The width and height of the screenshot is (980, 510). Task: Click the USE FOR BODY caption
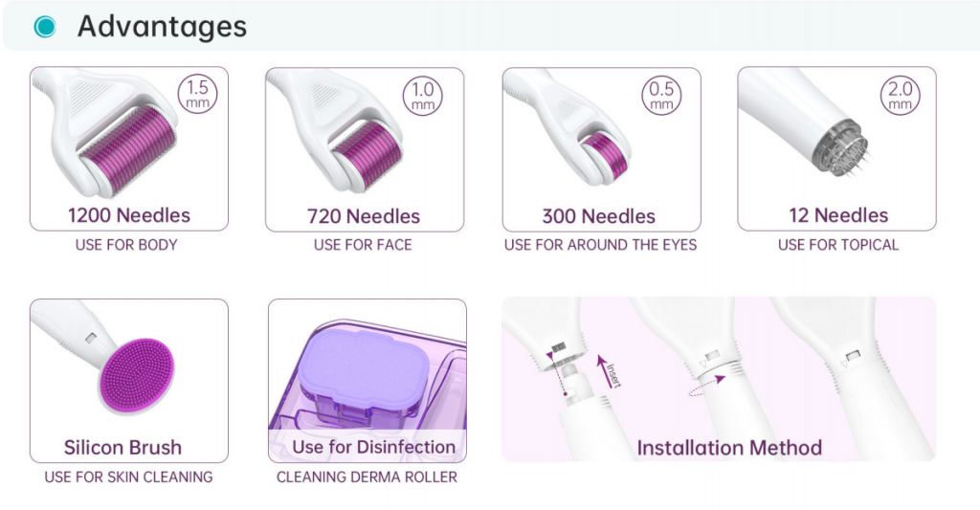pyautogui.click(x=126, y=245)
